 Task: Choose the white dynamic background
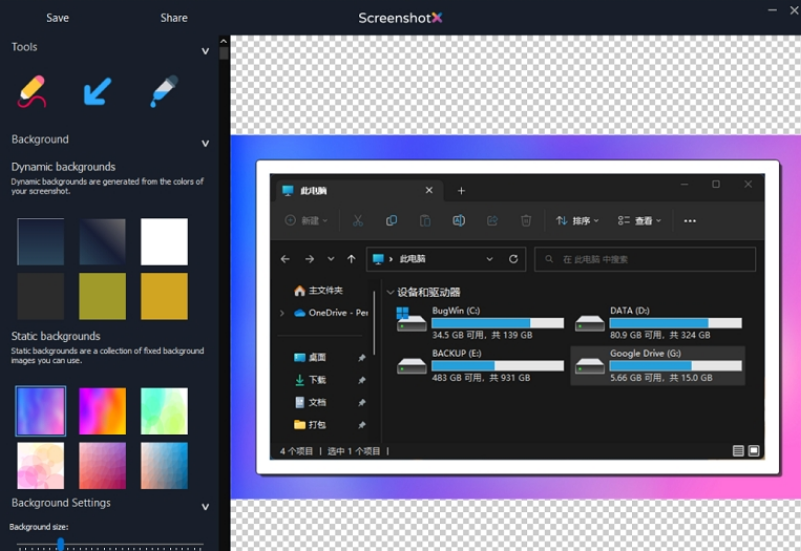[x=164, y=242]
